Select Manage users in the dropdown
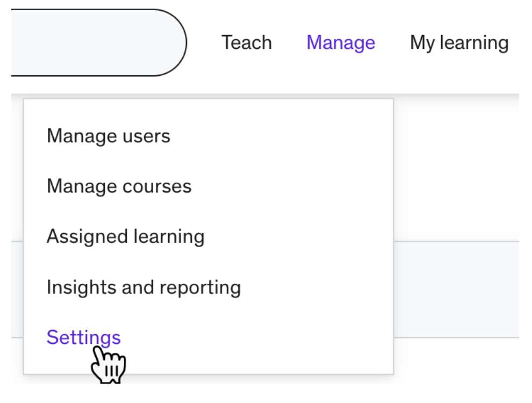The height and width of the screenshot is (403, 532). [x=108, y=136]
